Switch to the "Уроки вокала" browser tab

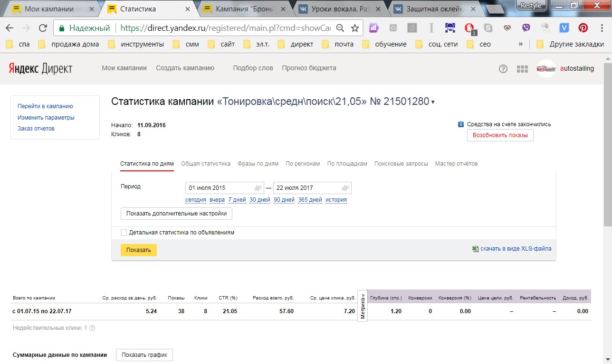tap(340, 9)
